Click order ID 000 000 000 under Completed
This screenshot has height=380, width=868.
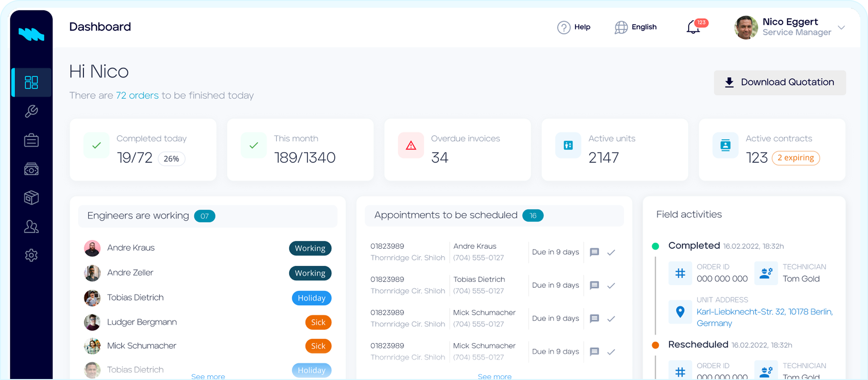point(722,279)
